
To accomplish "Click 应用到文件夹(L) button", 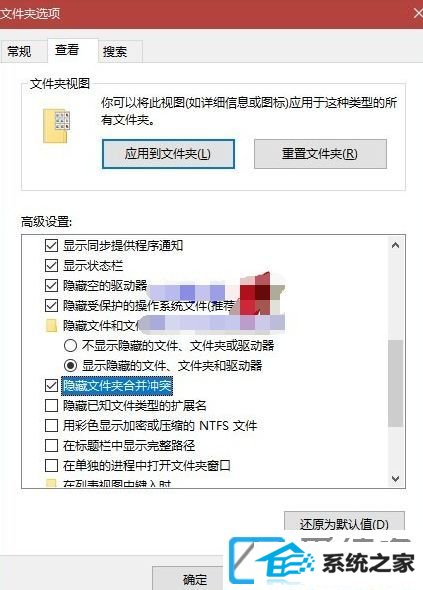I will point(168,154).
